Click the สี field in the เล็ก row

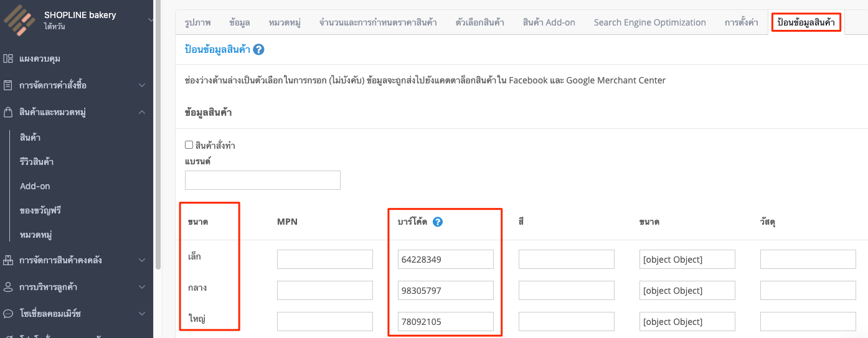(x=567, y=260)
